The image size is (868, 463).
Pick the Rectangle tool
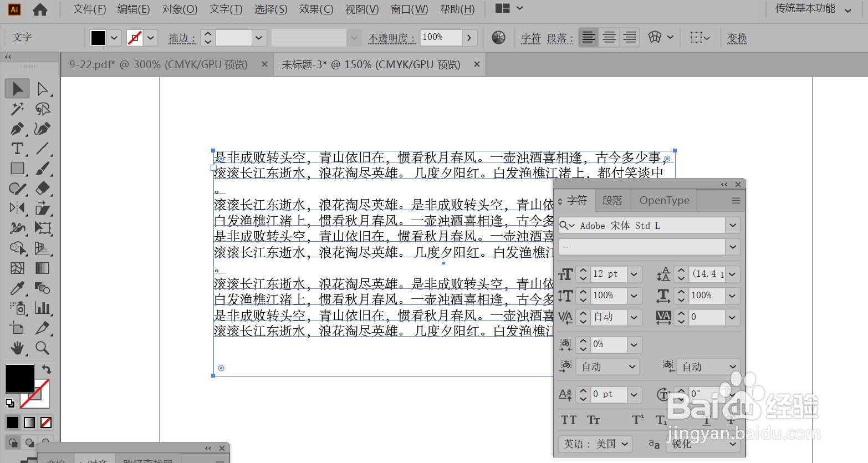pyautogui.click(x=17, y=169)
